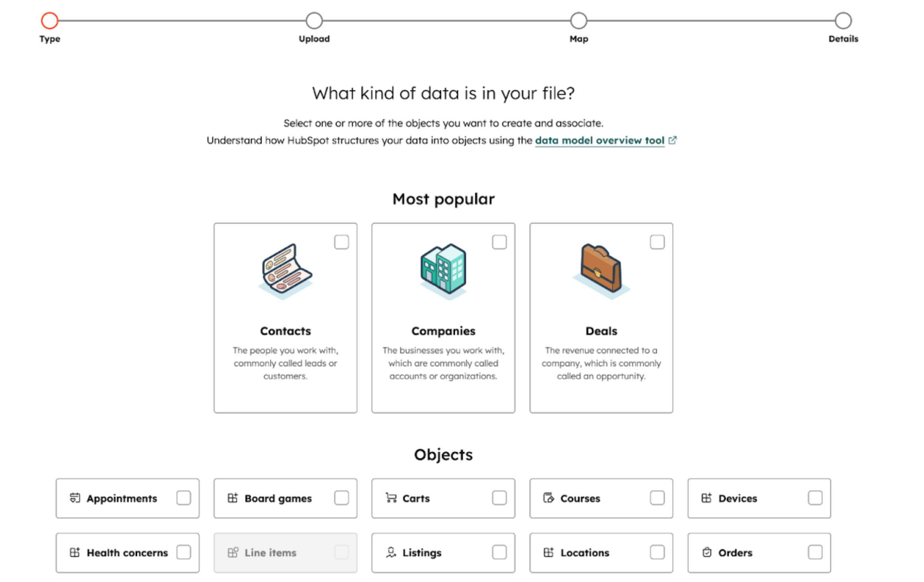The height and width of the screenshot is (582, 924).
Task: Tick the Companies checkbox
Action: point(499,242)
